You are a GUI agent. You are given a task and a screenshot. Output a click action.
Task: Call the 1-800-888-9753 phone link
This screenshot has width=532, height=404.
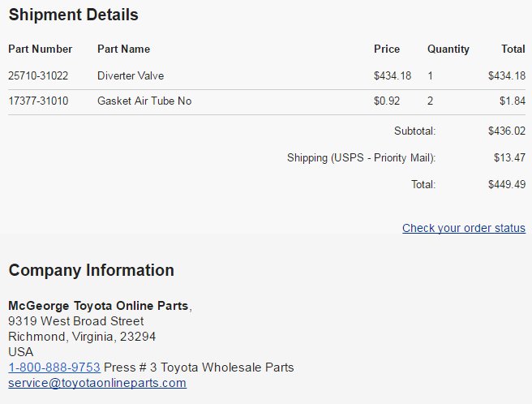coord(54,367)
